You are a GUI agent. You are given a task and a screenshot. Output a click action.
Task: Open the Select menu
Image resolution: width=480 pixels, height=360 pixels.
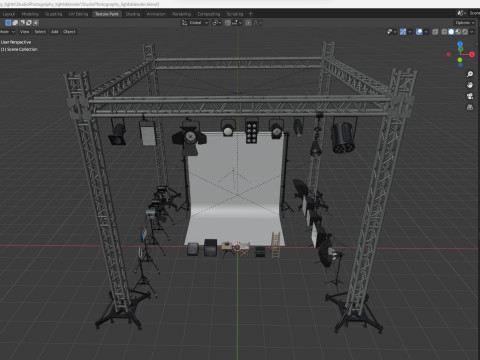(x=40, y=32)
